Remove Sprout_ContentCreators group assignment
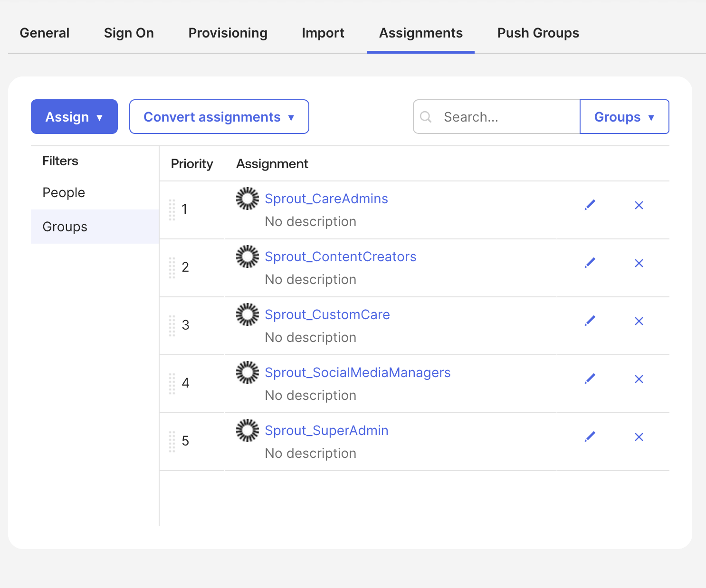The width and height of the screenshot is (706, 588). 639,263
